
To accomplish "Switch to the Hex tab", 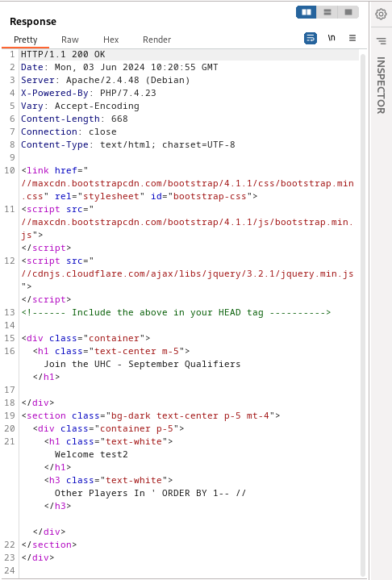I will click(111, 40).
